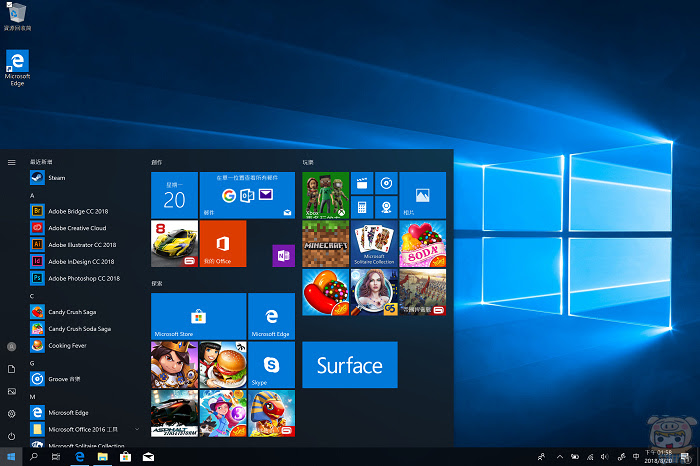
Task: Launch Adobe Bridge CC 2018
Action: coord(85,211)
